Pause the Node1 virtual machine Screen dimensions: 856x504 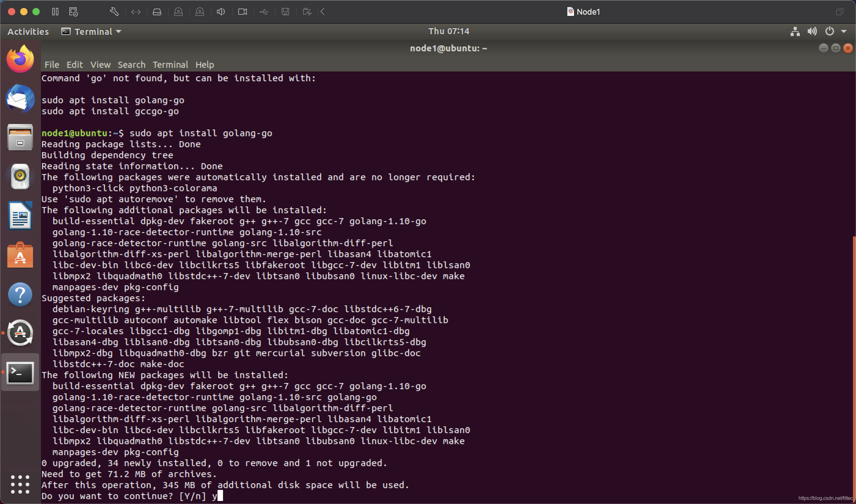(x=55, y=12)
